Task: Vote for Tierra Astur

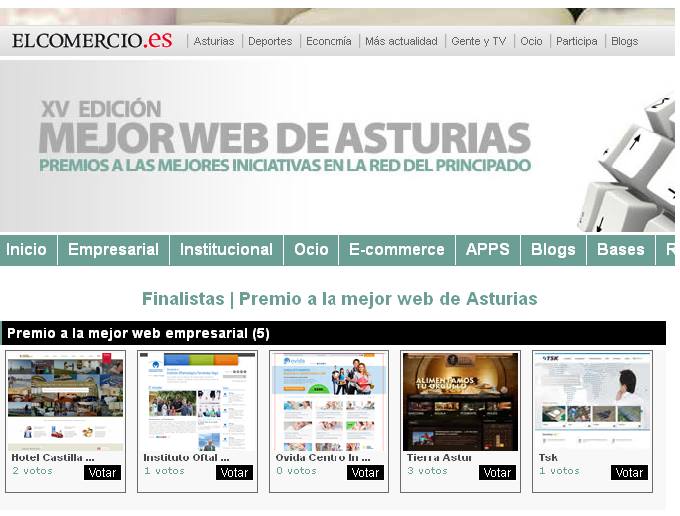Action: point(497,473)
